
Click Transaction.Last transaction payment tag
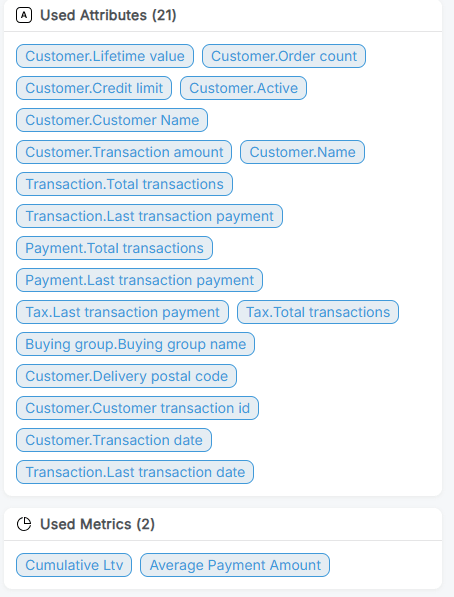point(149,216)
